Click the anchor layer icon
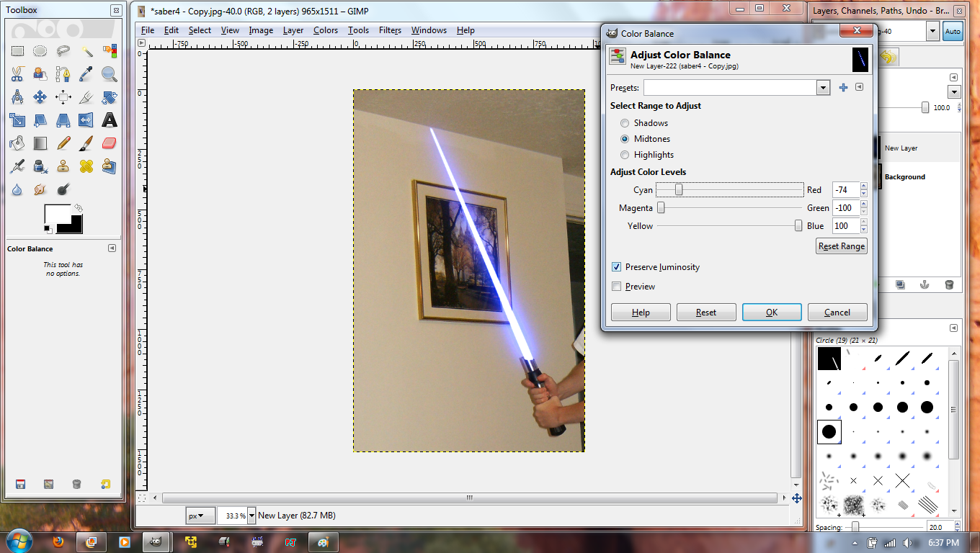 (925, 284)
